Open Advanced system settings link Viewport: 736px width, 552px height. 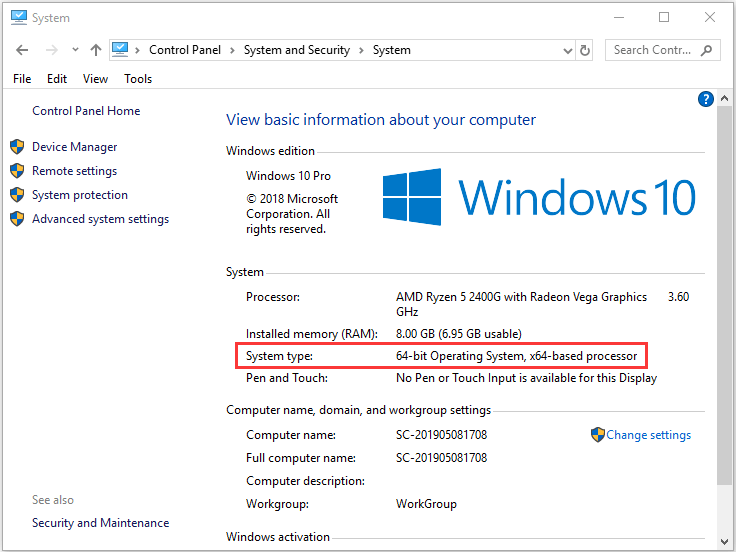click(100, 219)
